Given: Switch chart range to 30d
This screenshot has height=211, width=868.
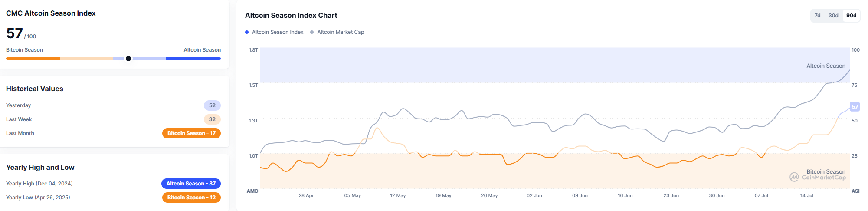Looking at the screenshot, I should (833, 16).
